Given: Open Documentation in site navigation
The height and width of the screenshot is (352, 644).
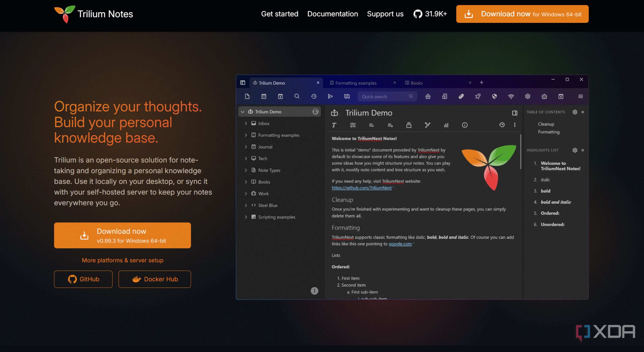Looking at the screenshot, I should 332,14.
